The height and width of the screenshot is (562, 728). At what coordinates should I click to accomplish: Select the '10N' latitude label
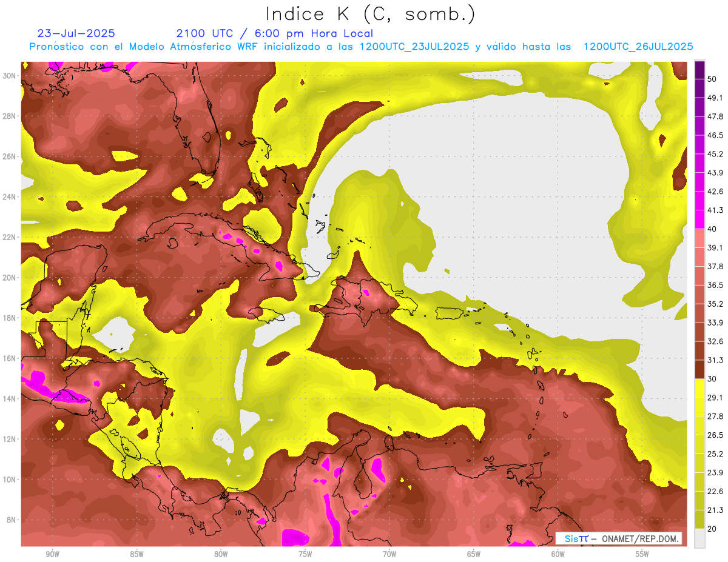point(10,480)
